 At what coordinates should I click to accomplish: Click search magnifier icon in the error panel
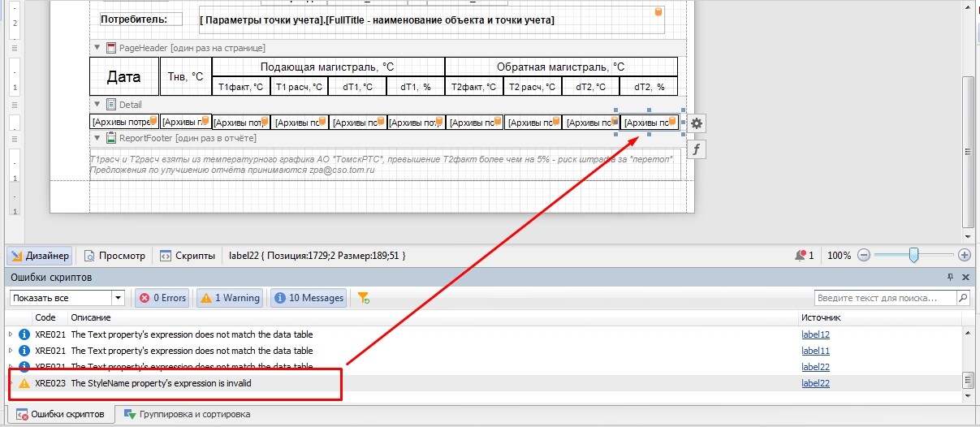pos(964,298)
